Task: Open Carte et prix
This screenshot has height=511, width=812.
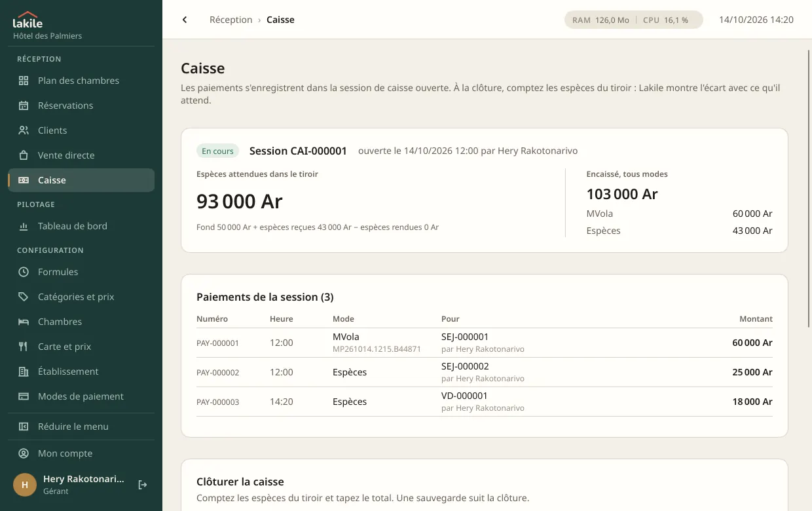Action: tap(81, 347)
